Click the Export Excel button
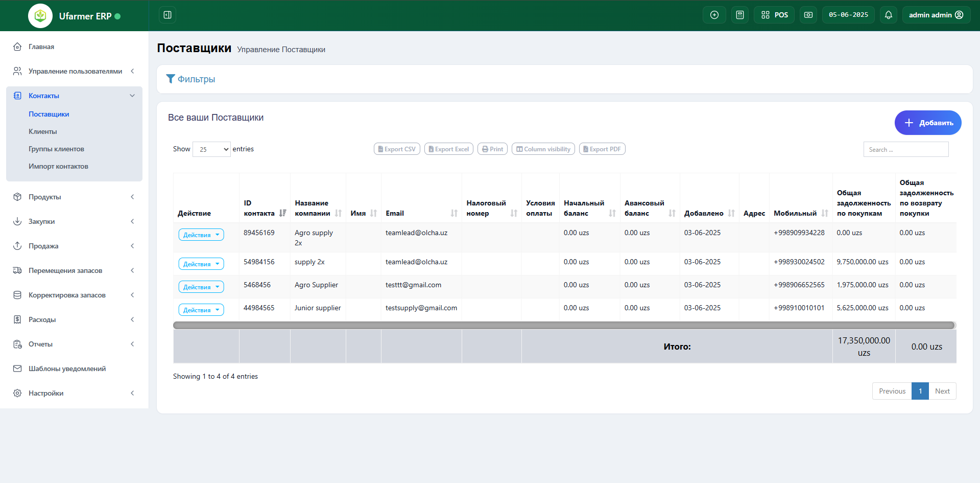 [x=448, y=149]
